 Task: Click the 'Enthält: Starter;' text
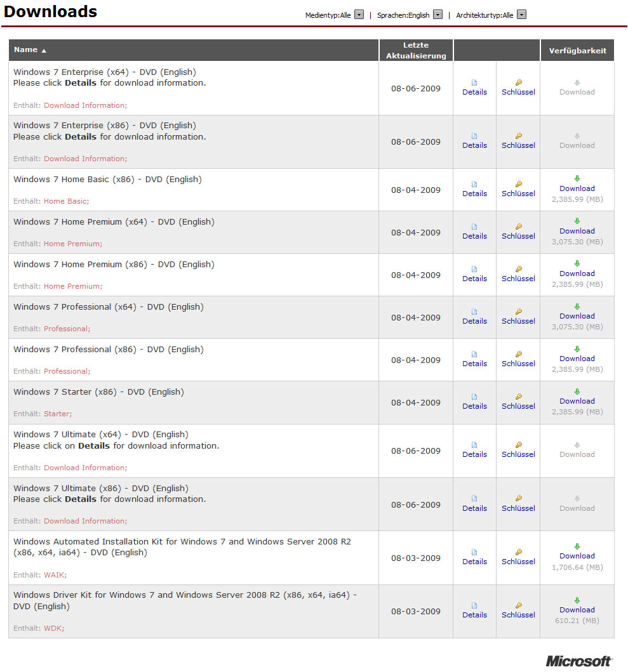(x=43, y=414)
